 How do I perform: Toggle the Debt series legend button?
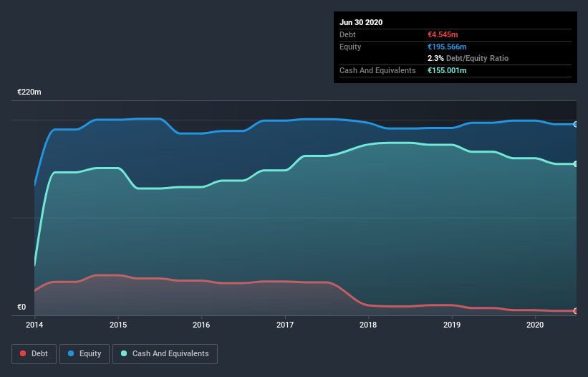(x=34, y=354)
